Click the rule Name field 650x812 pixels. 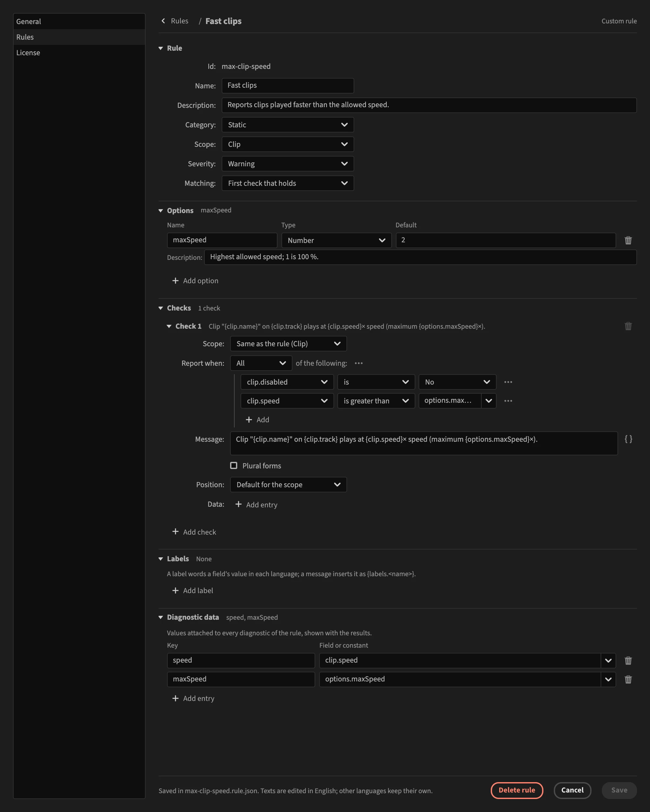288,85
